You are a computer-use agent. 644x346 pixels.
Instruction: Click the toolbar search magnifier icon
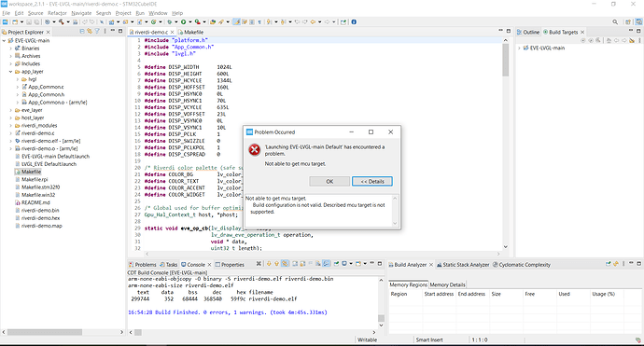615,21
